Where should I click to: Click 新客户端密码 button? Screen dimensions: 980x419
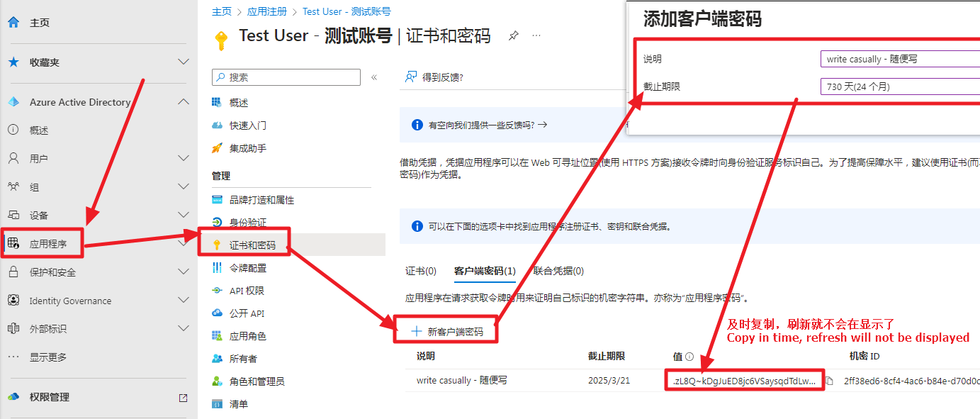(448, 331)
